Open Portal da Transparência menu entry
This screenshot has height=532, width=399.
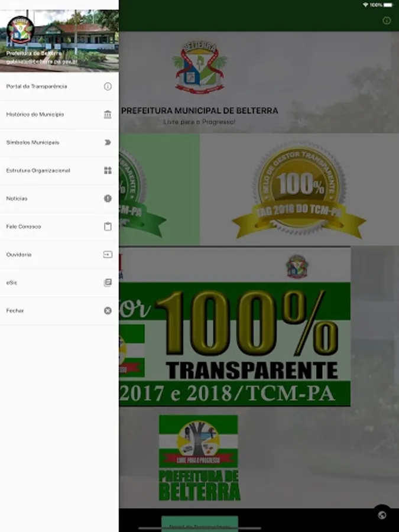click(59, 86)
